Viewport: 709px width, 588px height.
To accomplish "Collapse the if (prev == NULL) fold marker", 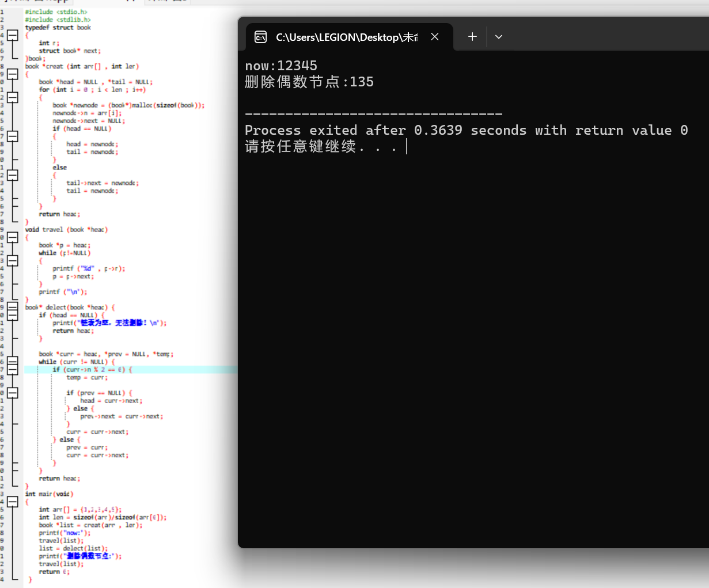I will pos(13,393).
